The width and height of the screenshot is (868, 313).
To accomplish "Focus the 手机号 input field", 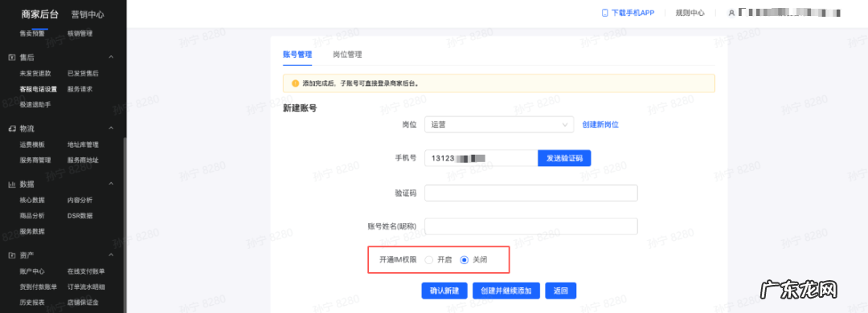I will pos(481,158).
